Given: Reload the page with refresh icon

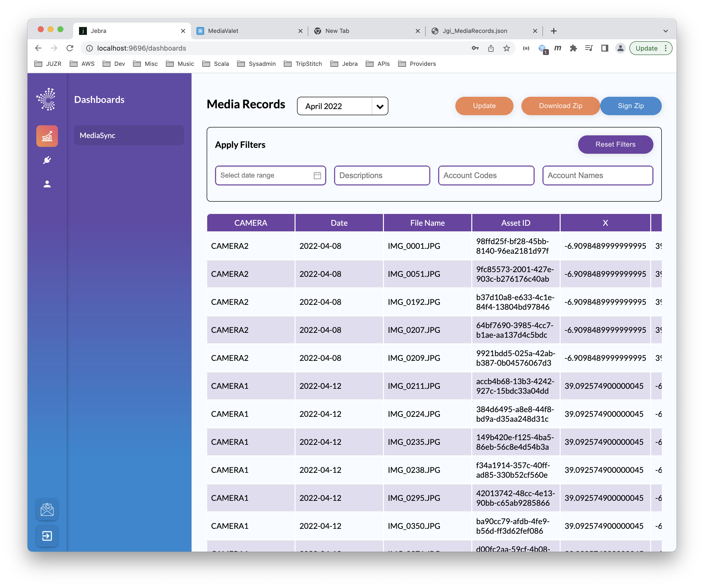Looking at the screenshot, I should (x=70, y=48).
